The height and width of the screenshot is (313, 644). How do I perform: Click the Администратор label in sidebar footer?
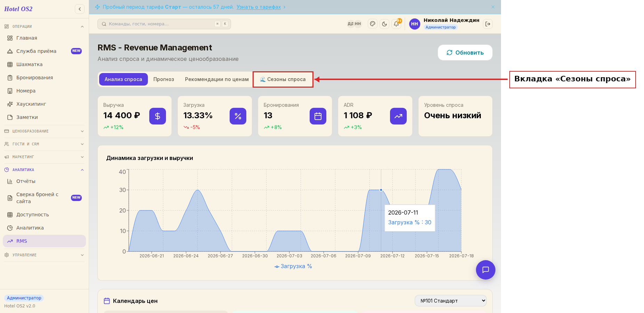pos(24,298)
